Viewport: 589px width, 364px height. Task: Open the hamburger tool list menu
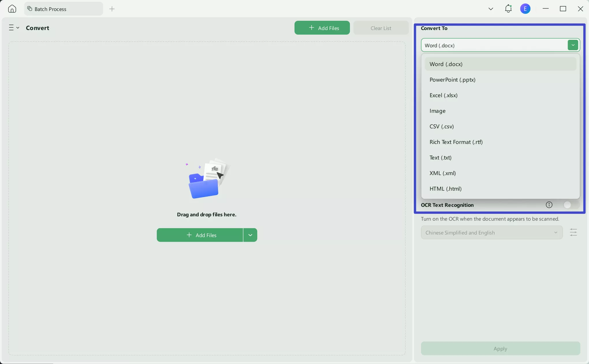(x=13, y=28)
